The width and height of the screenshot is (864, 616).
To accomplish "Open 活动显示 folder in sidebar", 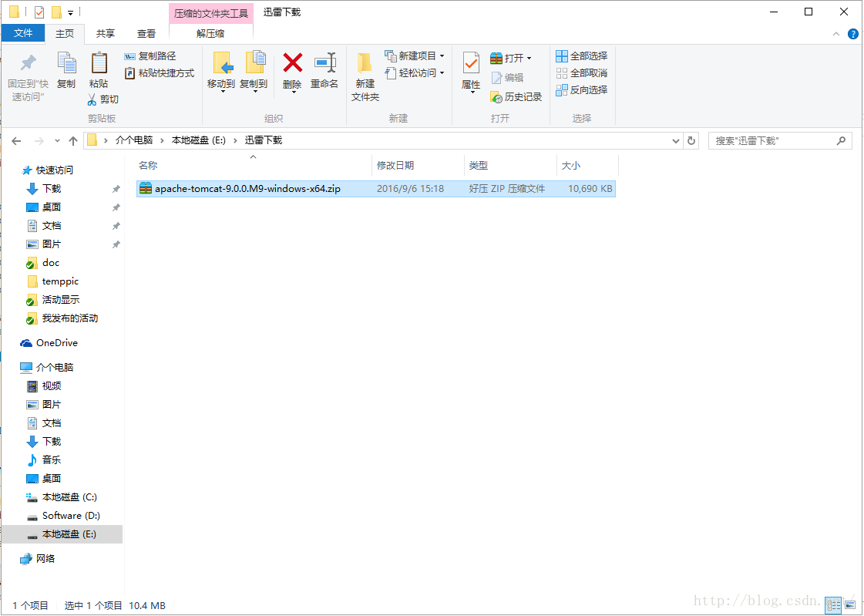I will coord(53,300).
